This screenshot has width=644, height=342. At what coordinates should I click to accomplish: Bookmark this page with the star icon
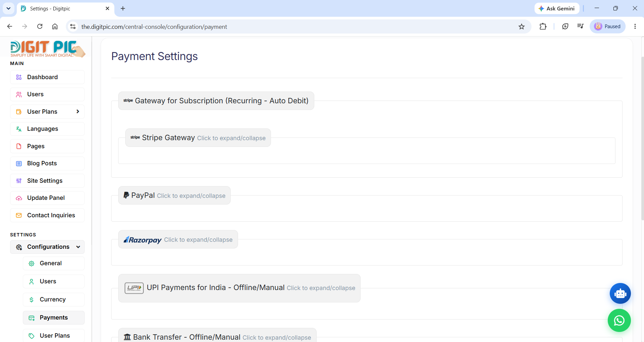[521, 26]
